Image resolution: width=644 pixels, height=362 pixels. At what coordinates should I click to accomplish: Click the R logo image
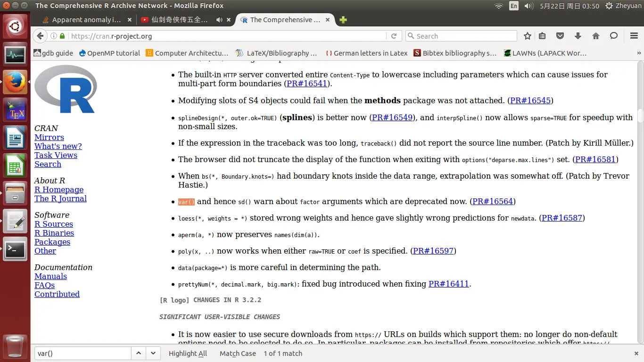(66, 89)
